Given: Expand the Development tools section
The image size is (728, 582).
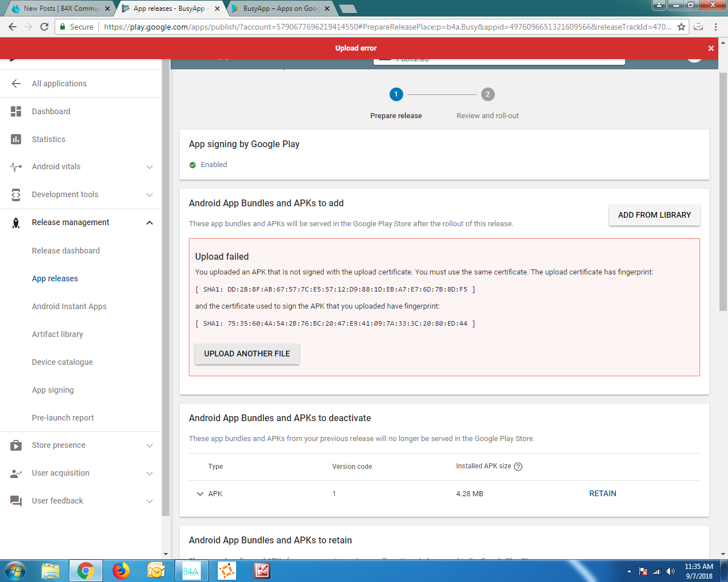Looking at the screenshot, I should pyautogui.click(x=150, y=195).
